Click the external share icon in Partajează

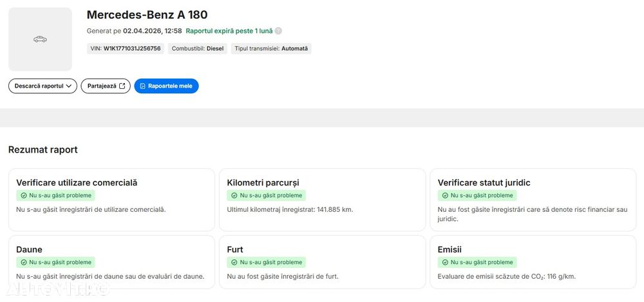[122, 86]
